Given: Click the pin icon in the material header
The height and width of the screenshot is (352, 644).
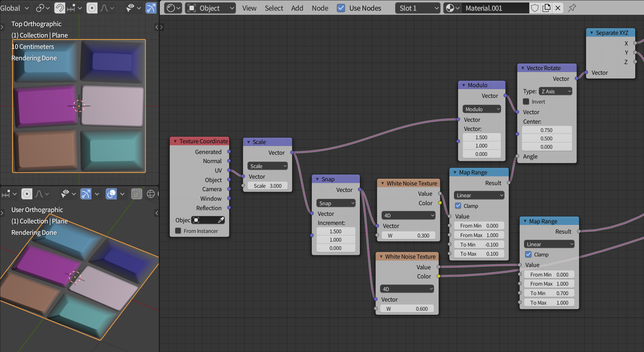Looking at the screenshot, I should point(572,8).
